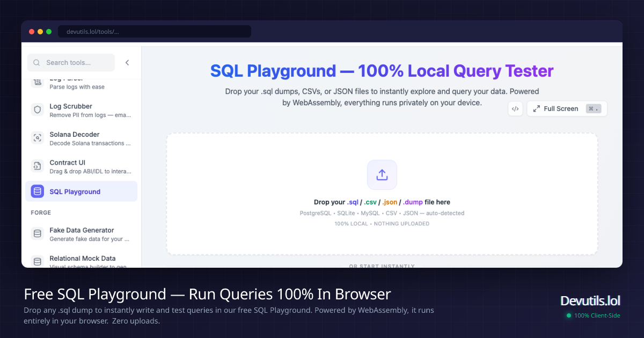Click the Devutils.lol brand text

pos(590,300)
